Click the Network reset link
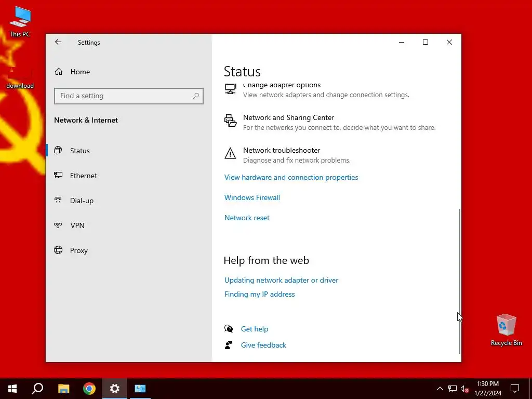Screen dimensions: 532x399 (x=247, y=218)
